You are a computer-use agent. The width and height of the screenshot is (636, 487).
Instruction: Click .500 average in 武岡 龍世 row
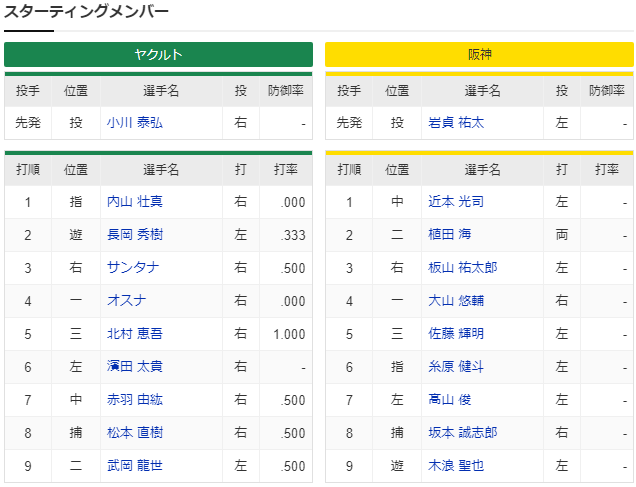[x=293, y=466]
